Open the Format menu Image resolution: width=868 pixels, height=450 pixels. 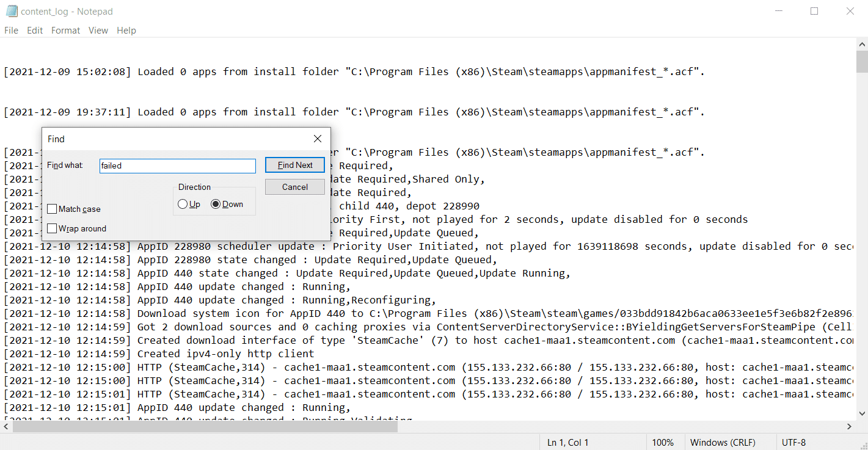(65, 31)
